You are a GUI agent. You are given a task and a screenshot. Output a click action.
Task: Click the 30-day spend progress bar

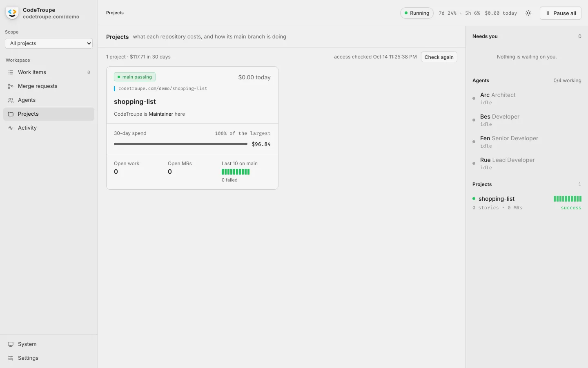[x=180, y=144]
